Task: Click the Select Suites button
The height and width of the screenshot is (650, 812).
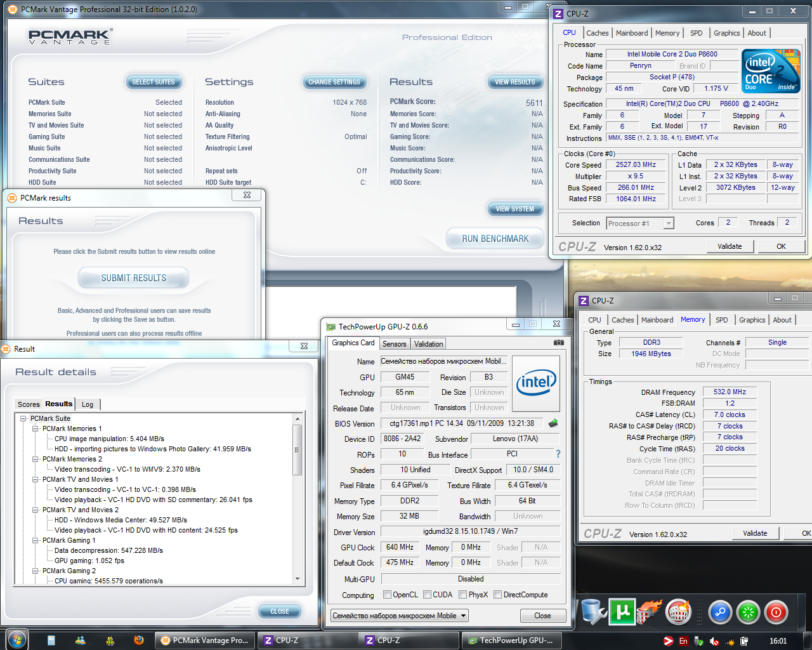Action: [x=154, y=82]
